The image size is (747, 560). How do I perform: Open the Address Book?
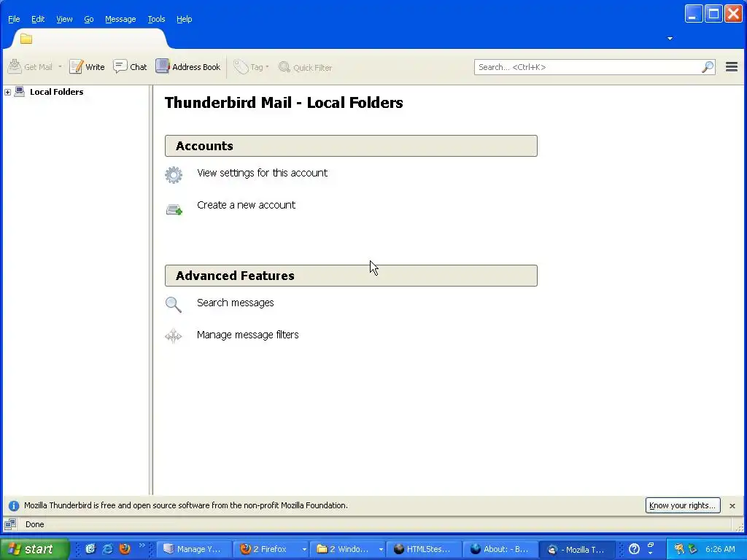pos(188,67)
